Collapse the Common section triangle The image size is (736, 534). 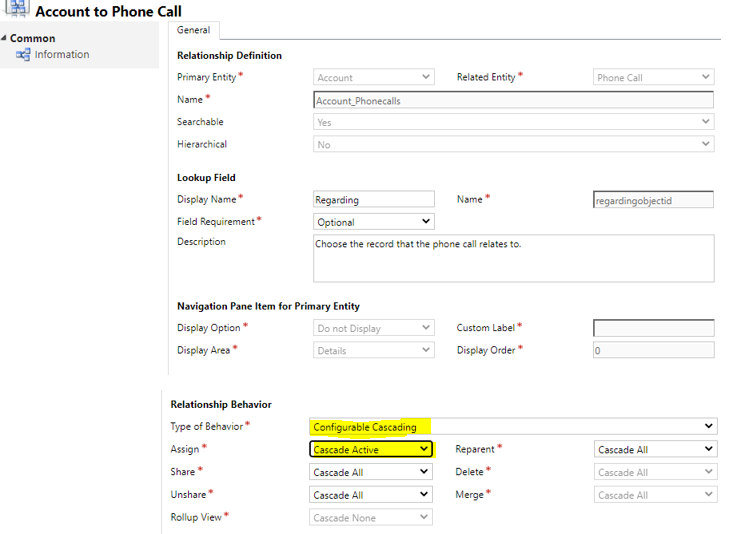[4, 38]
